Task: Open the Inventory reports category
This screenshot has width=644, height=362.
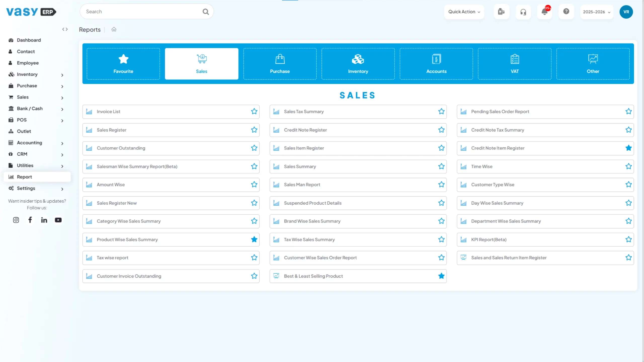Action: 358,63
